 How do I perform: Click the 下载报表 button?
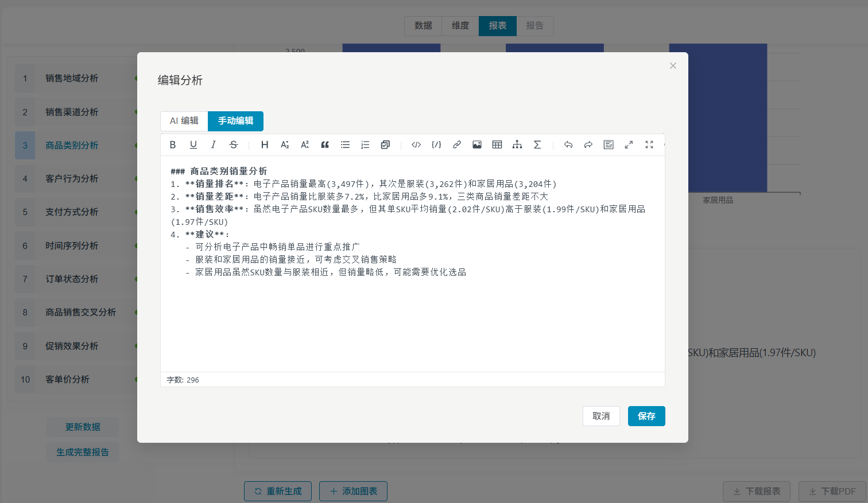coord(757,491)
